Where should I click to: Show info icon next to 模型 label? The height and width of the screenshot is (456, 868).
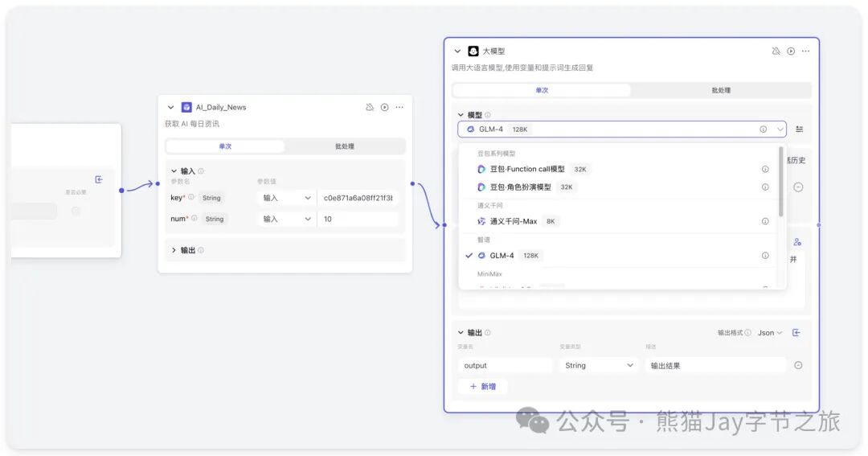488,115
